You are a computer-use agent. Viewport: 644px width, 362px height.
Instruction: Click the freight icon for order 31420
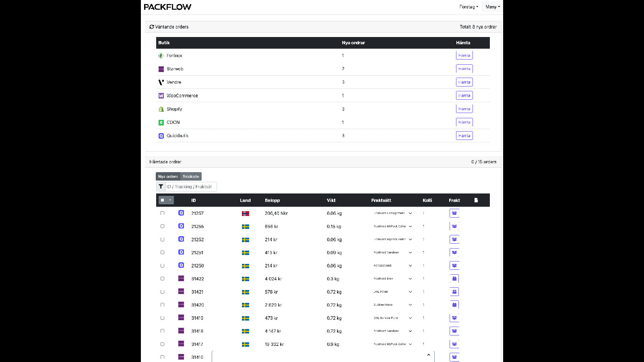[x=454, y=305]
